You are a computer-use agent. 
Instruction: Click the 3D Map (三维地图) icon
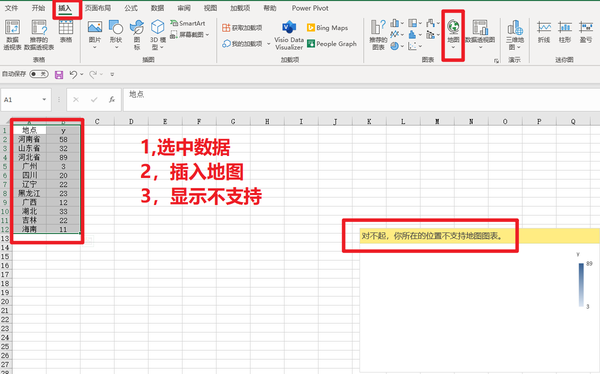pyautogui.click(x=515, y=28)
